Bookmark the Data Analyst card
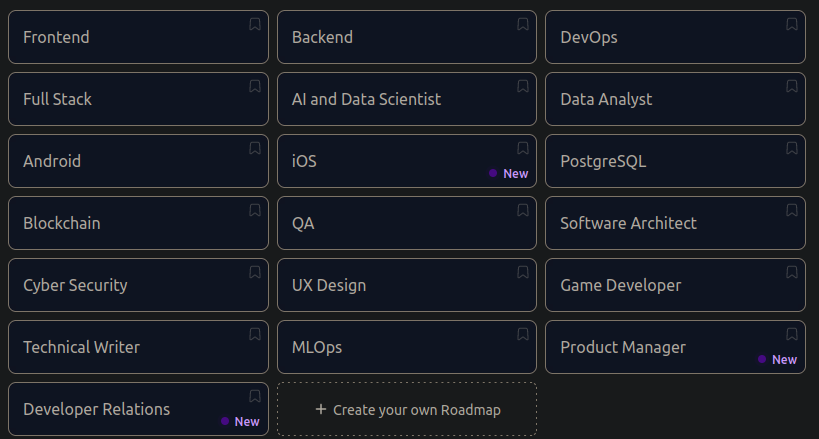This screenshot has height=439, width=819. pos(792,87)
